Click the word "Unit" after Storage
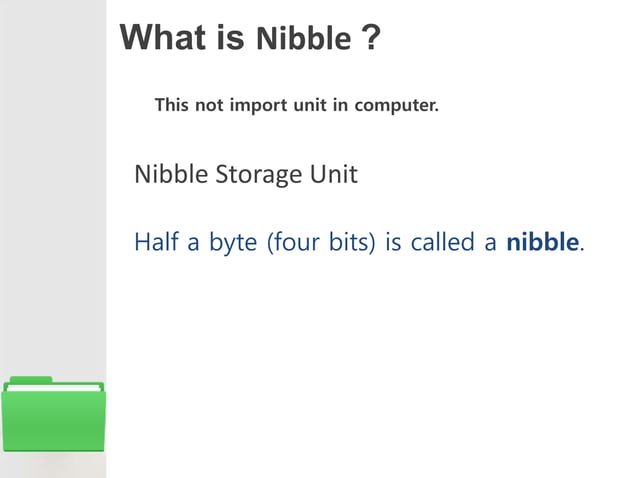Screen dimensions: 638x478 click(334, 174)
